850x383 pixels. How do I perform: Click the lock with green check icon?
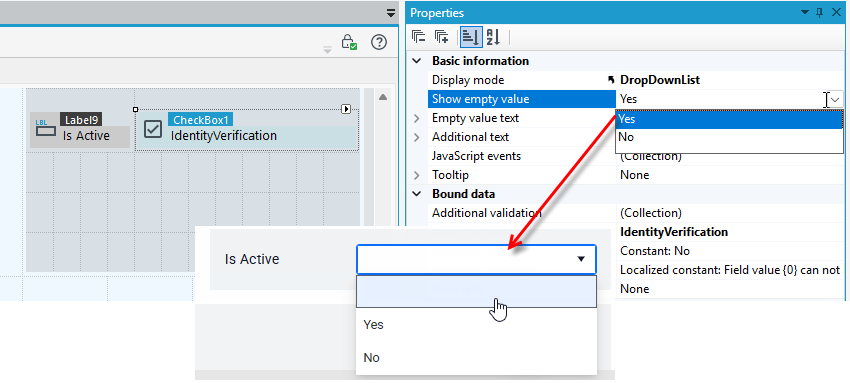pos(349,42)
